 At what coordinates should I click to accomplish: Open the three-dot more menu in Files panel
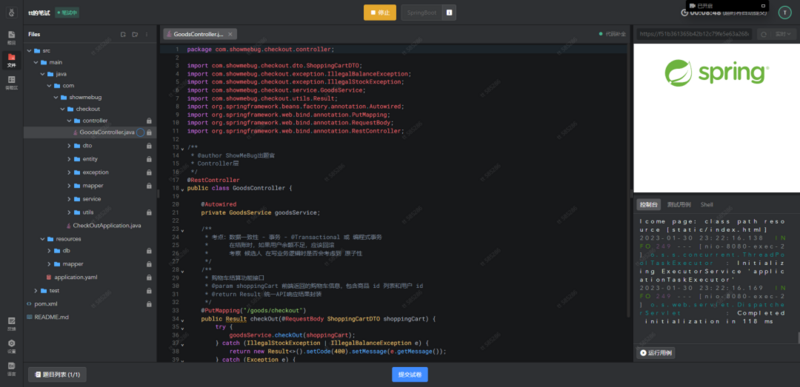point(147,35)
